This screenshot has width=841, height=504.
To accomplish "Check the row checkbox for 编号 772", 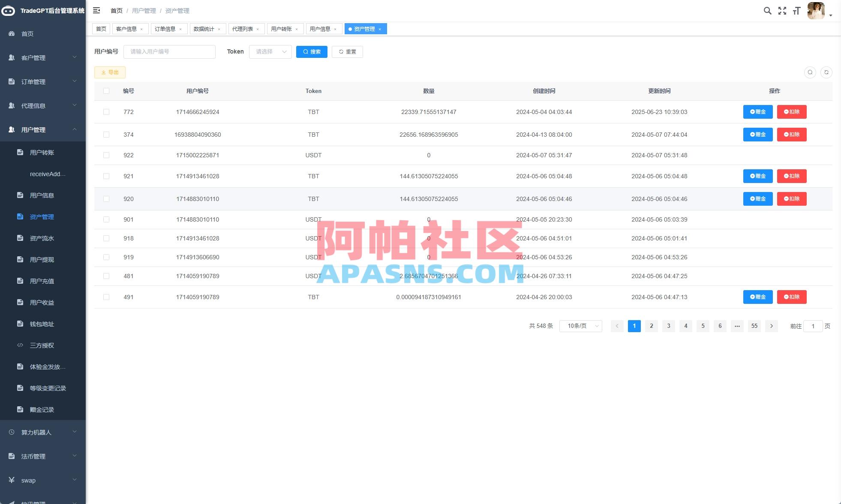I will pos(106,112).
